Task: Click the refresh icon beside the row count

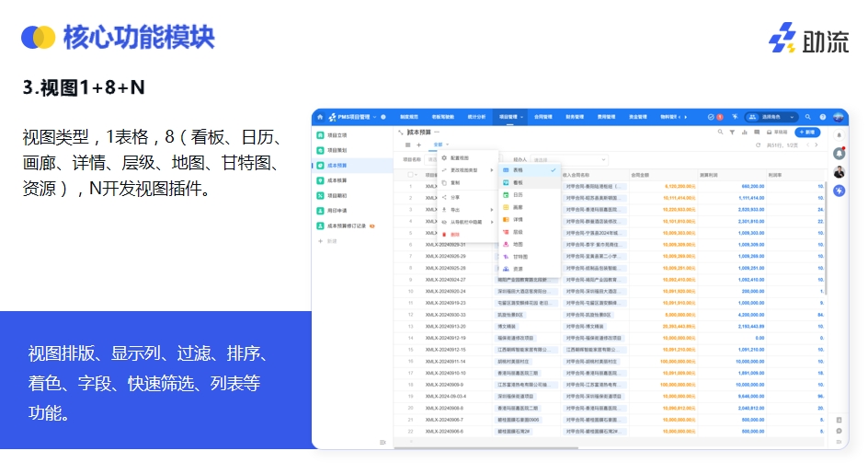Action: [758, 145]
